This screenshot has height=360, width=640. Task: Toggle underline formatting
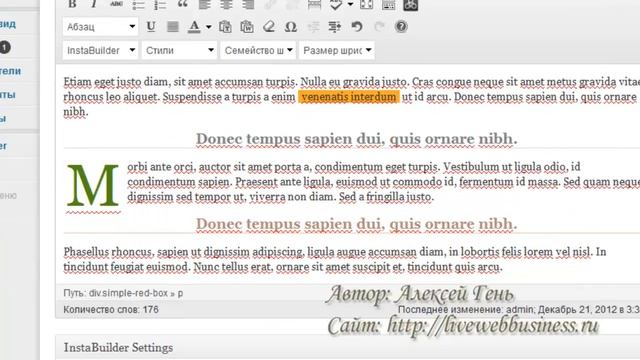coord(151,27)
